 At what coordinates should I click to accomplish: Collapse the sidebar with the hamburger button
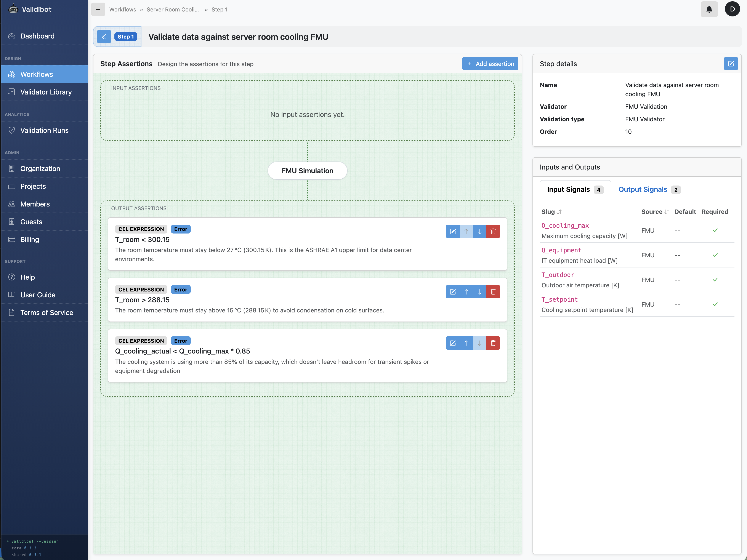pyautogui.click(x=98, y=9)
